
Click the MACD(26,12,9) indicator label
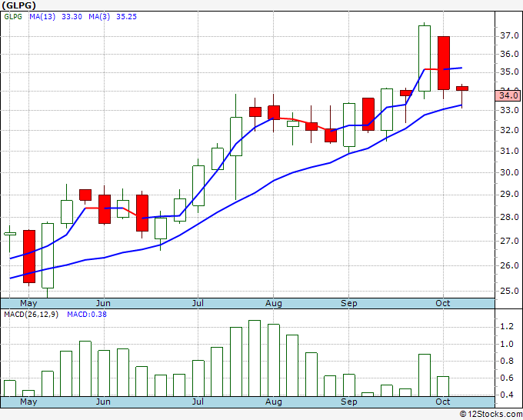click(31, 315)
